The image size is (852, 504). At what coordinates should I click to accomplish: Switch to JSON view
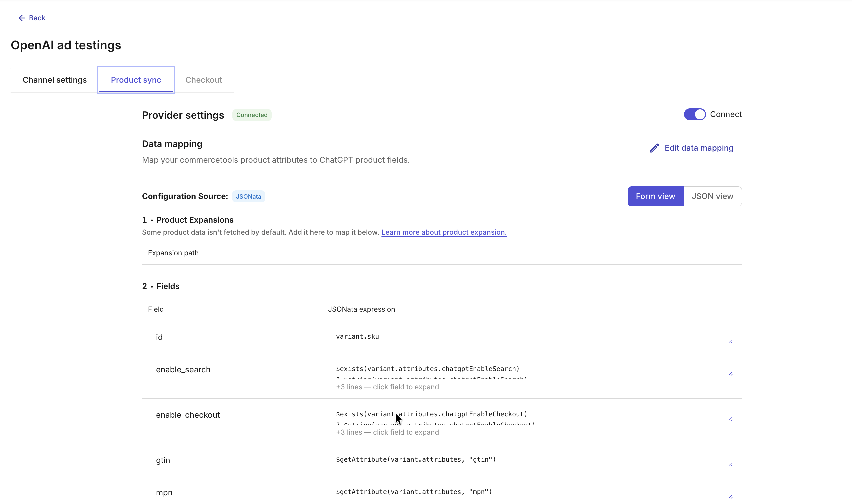pyautogui.click(x=712, y=196)
